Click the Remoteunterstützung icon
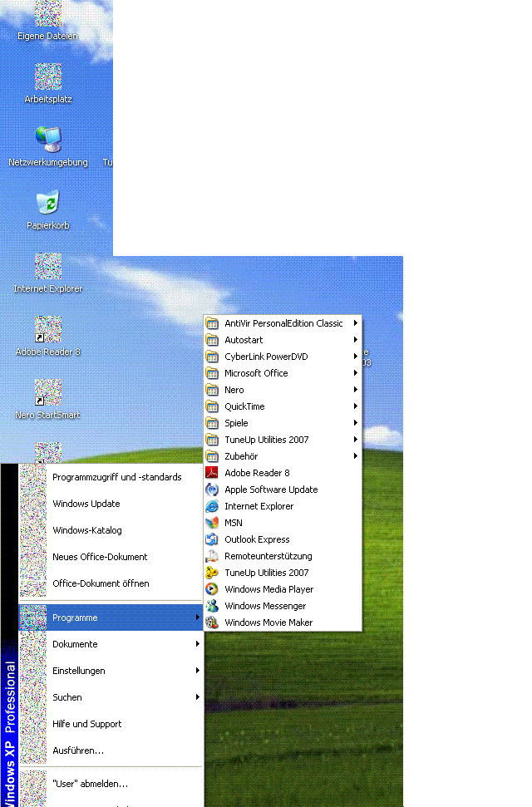The height and width of the screenshot is (807, 532). 212,556
